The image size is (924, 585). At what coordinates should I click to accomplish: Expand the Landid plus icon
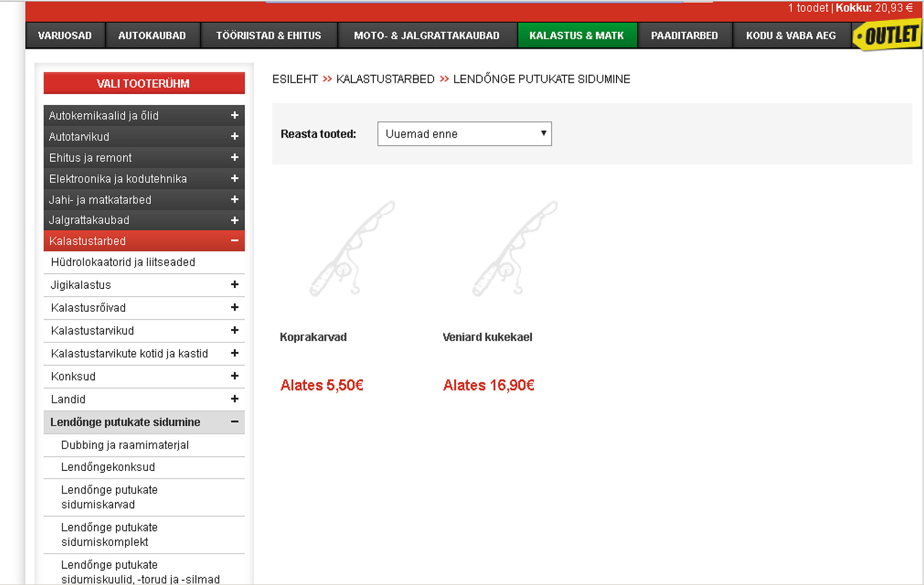click(234, 399)
